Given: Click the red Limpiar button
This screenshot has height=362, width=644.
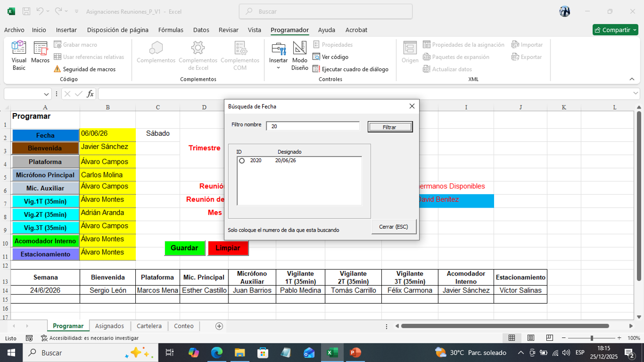Looking at the screenshot, I should (228, 248).
